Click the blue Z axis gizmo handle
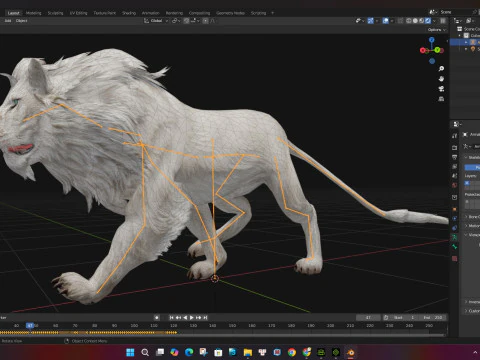This screenshot has height=360, width=480. pyautogui.click(x=432, y=40)
